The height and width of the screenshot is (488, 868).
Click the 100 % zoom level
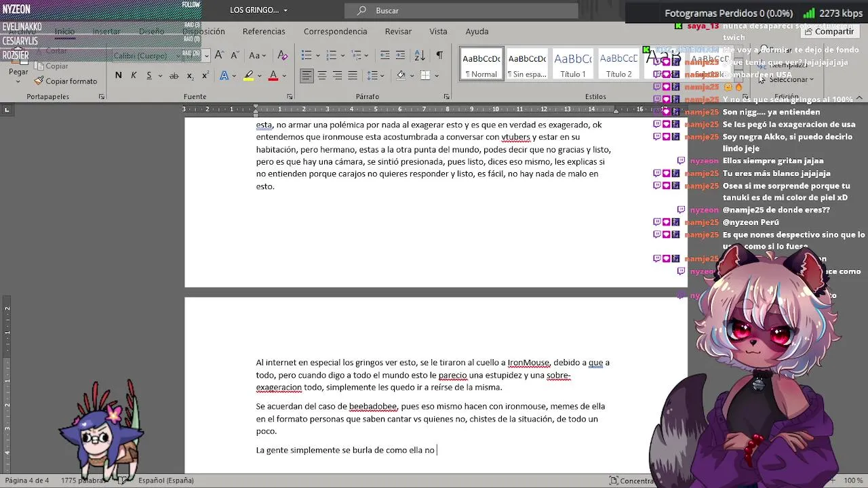854,481
